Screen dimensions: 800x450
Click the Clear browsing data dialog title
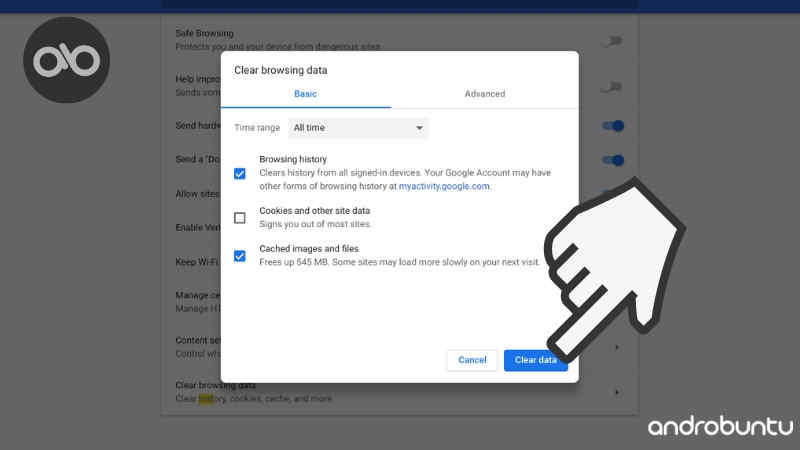tap(280, 71)
